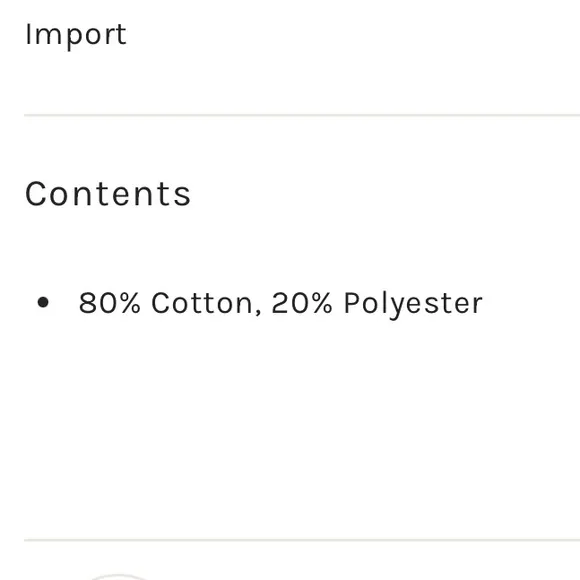Click the capital P of Polyester

[x=352, y=303]
